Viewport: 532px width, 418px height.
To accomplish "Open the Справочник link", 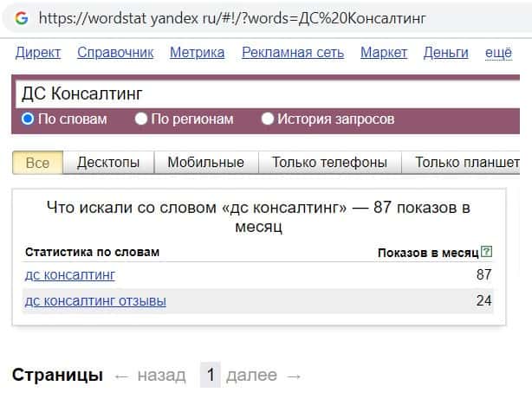I will click(x=115, y=53).
